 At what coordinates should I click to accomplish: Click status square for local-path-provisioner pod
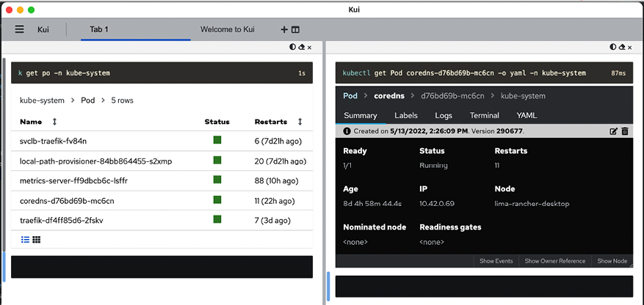tap(217, 160)
